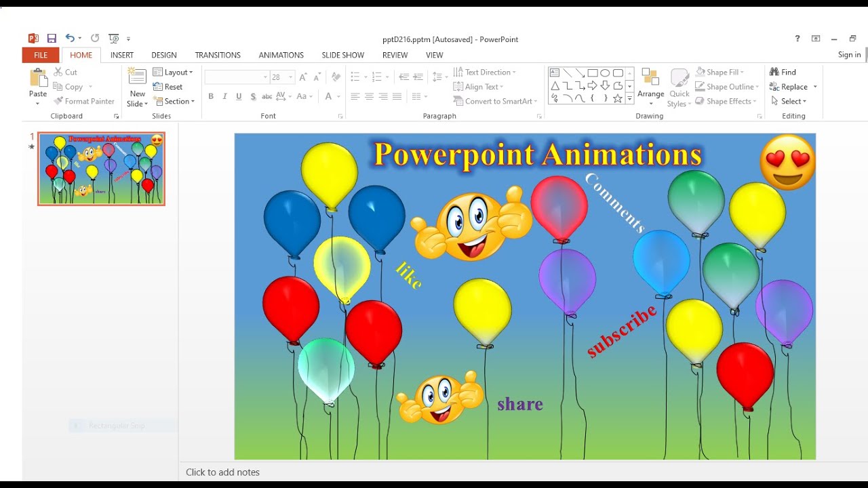Image resolution: width=868 pixels, height=488 pixels.
Task: Open the Shape Effects dropdown
Action: pos(726,101)
